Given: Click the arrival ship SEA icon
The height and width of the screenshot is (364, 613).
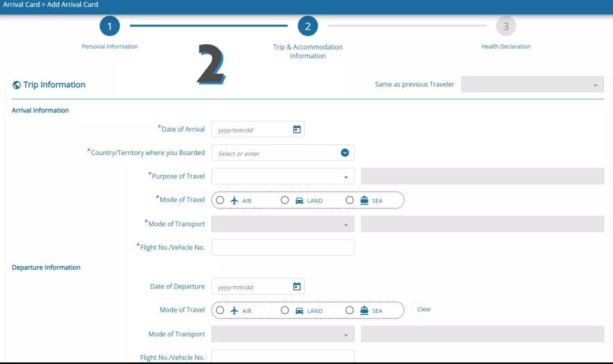Looking at the screenshot, I should [364, 201].
